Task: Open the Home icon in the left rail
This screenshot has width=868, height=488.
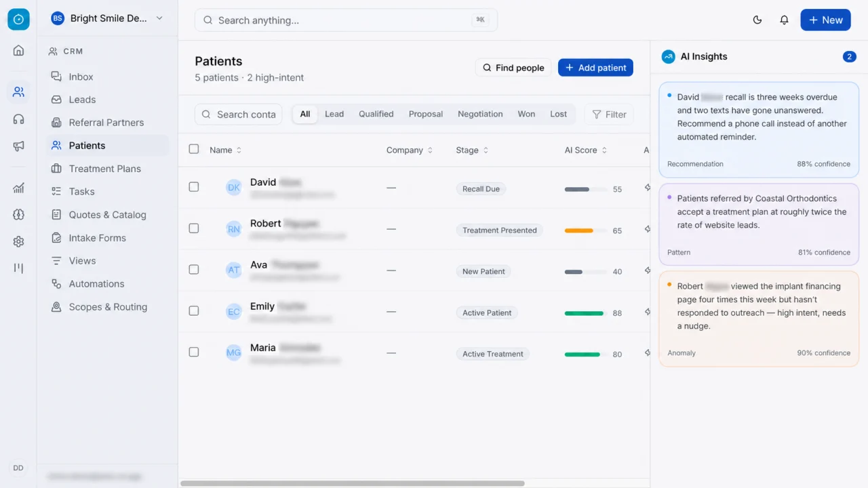Action: click(x=18, y=50)
